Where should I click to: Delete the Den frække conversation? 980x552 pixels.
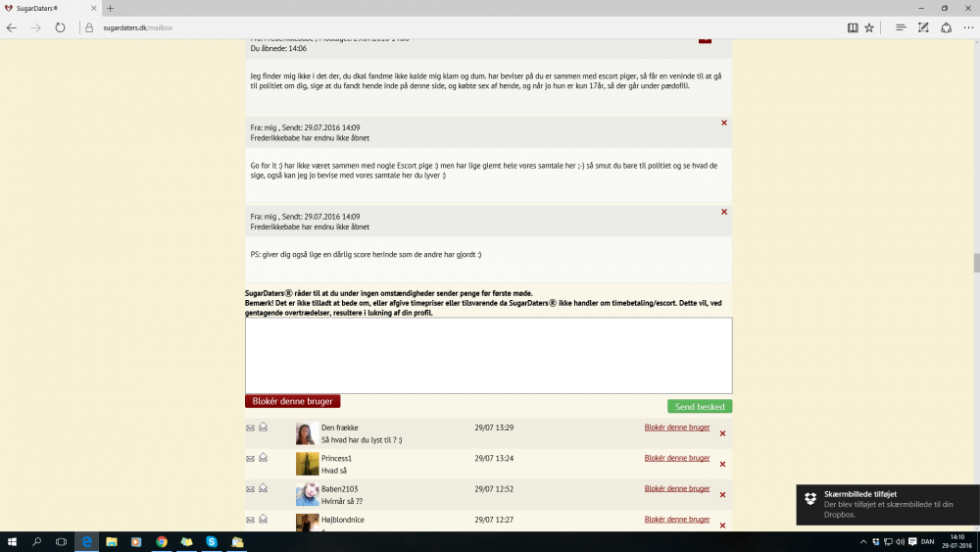click(722, 433)
